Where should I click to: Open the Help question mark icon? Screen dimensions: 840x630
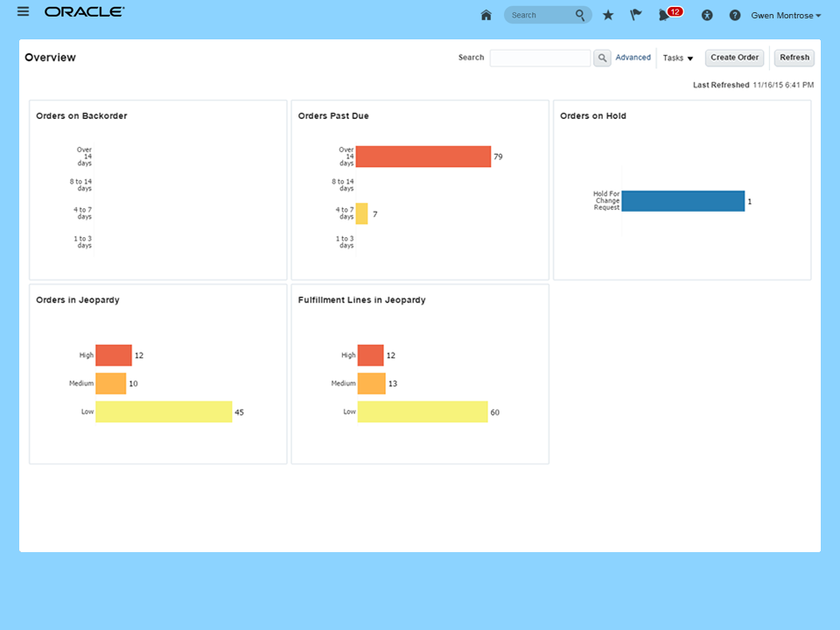(735, 16)
